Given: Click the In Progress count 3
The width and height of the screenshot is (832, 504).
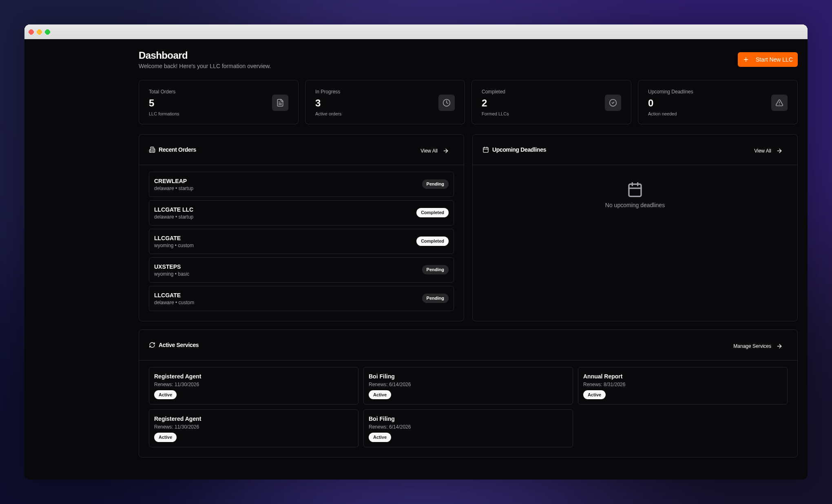Looking at the screenshot, I should [x=318, y=103].
